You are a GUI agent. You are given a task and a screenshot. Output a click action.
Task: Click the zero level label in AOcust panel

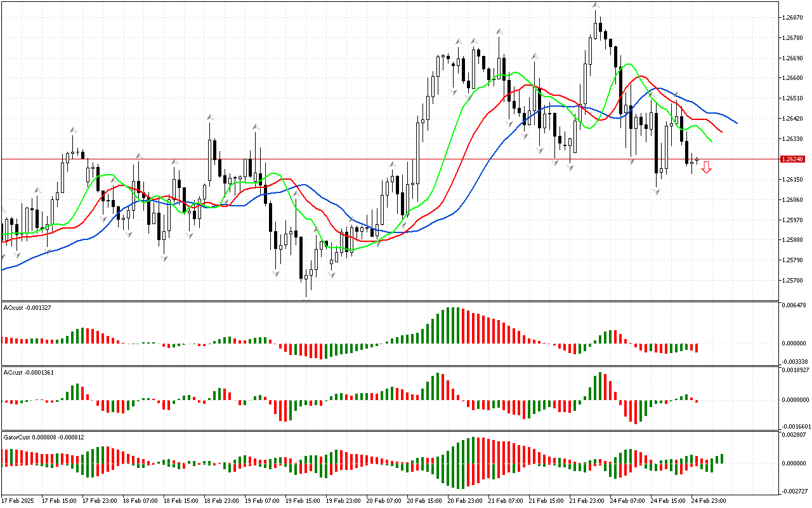pyautogui.click(x=794, y=344)
